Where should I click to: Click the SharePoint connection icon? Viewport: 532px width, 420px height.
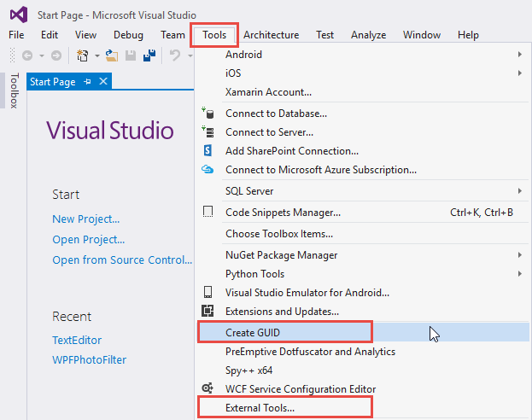(208, 150)
